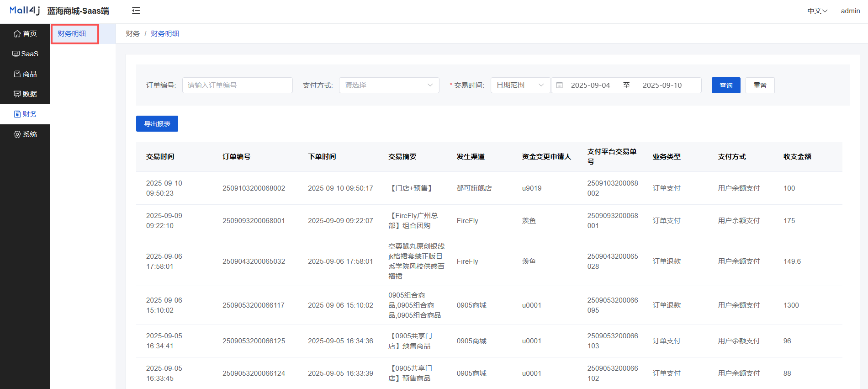The width and height of the screenshot is (868, 389).
Task: Open the SaaS sidebar menu
Action: click(x=25, y=54)
